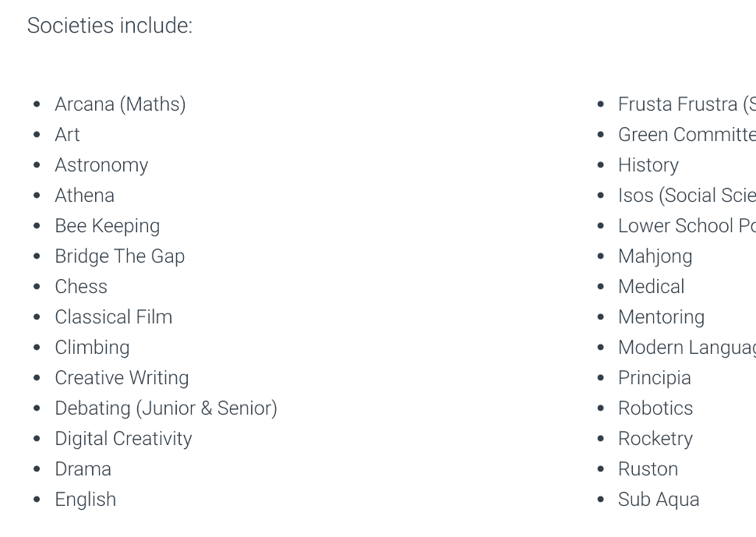This screenshot has height=537, width=756.
Task: Click Mahjong in the right column
Action: click(655, 256)
